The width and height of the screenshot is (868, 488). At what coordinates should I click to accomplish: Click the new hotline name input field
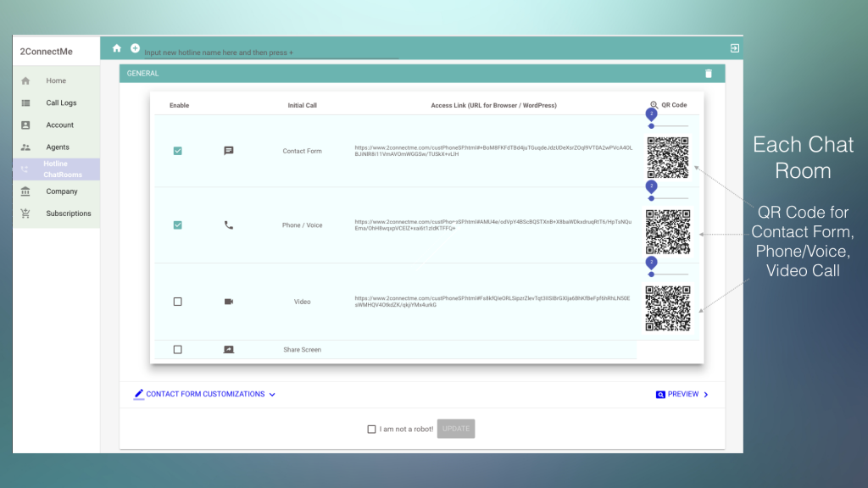pyautogui.click(x=271, y=53)
